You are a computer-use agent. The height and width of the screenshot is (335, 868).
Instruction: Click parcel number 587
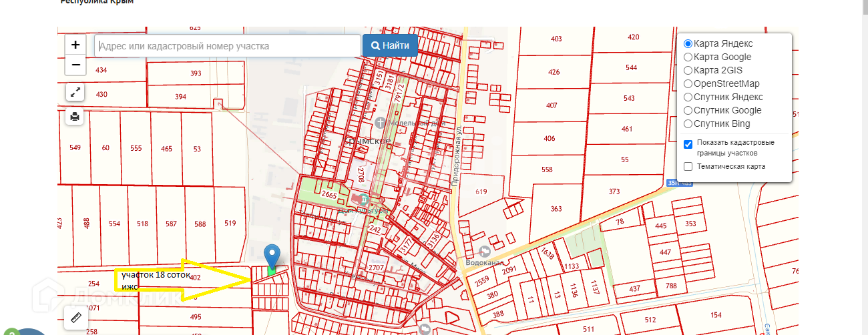172,224
